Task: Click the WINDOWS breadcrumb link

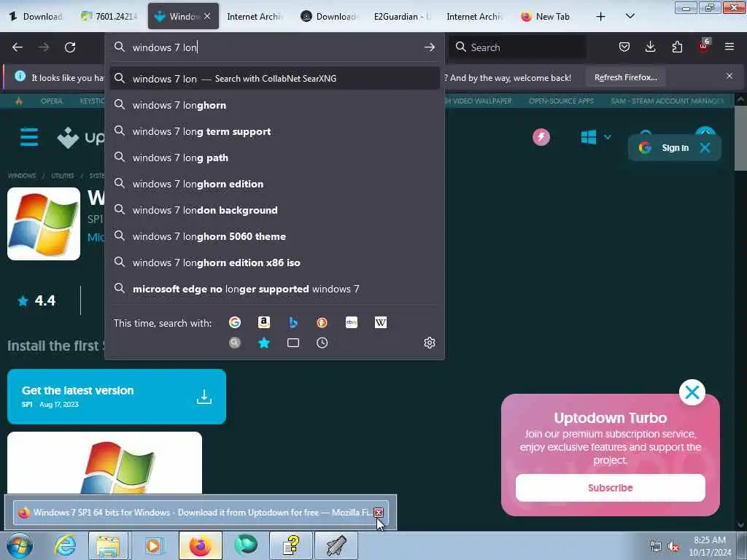Action: [x=22, y=176]
